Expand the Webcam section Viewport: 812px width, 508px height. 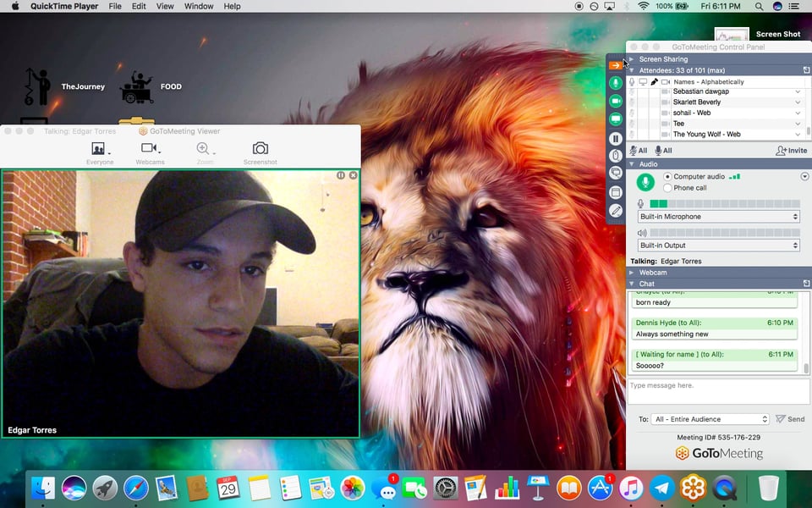click(631, 272)
